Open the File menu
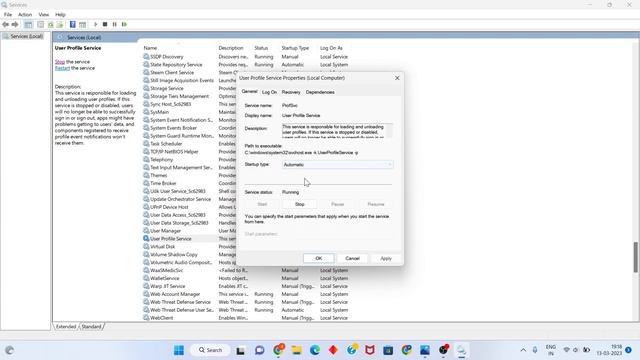 click(x=8, y=14)
